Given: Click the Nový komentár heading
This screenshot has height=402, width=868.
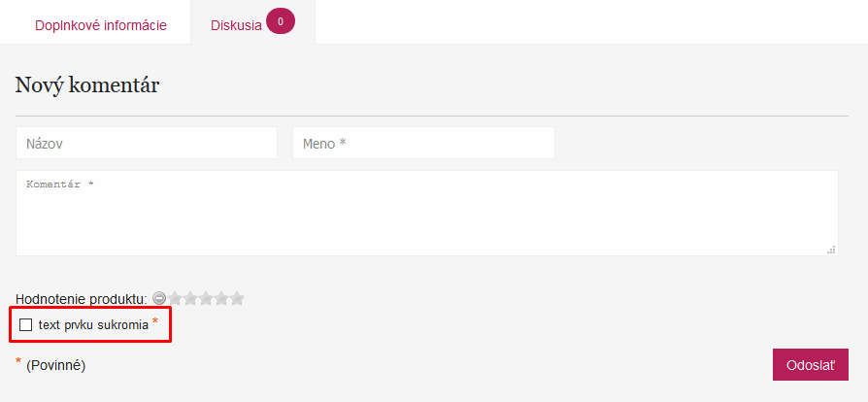Looking at the screenshot, I should pyautogui.click(x=87, y=85).
